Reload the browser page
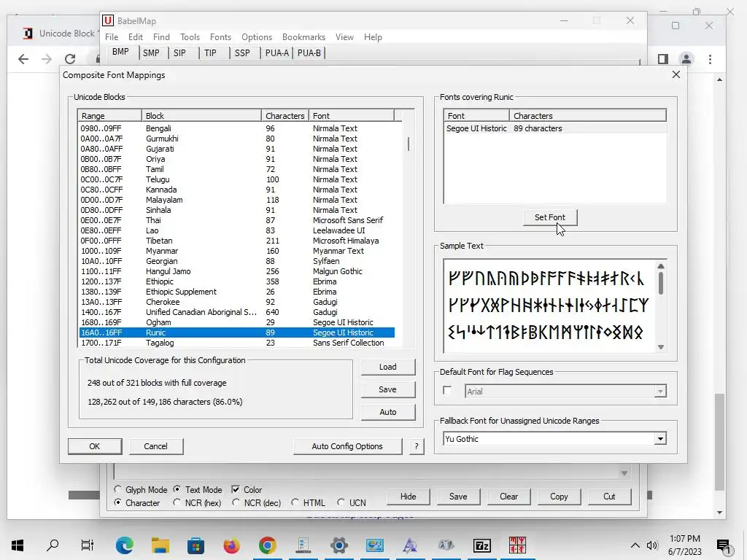Viewport: 747px width, 560px height. [x=70, y=59]
